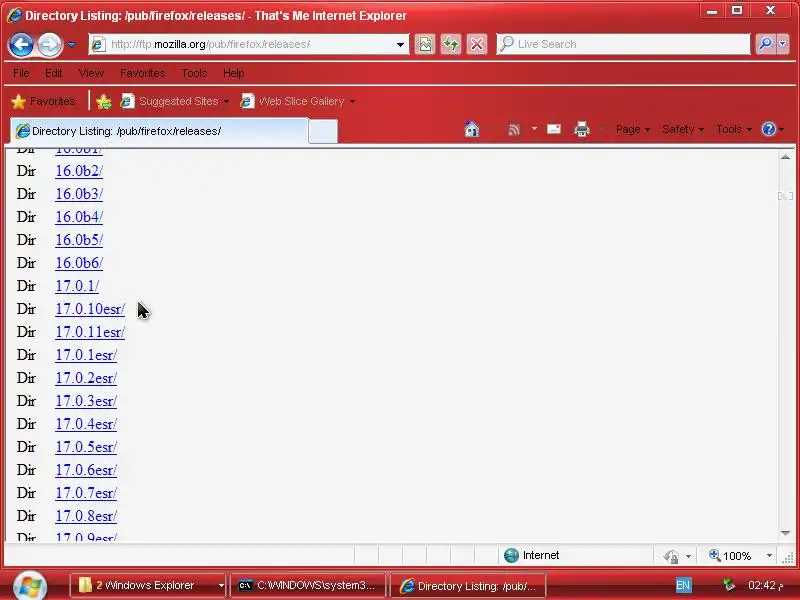Click the 100% zoom level button
This screenshot has height=600, width=800.
[730, 556]
